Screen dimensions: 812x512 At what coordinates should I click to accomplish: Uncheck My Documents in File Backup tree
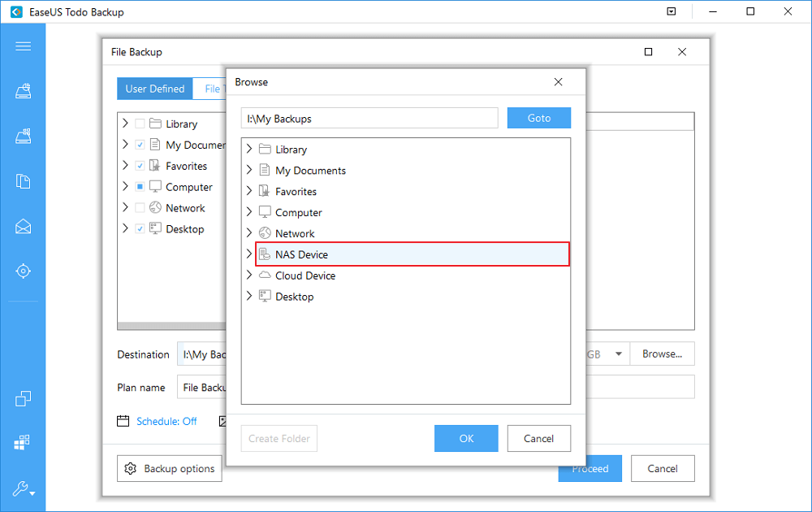point(140,145)
